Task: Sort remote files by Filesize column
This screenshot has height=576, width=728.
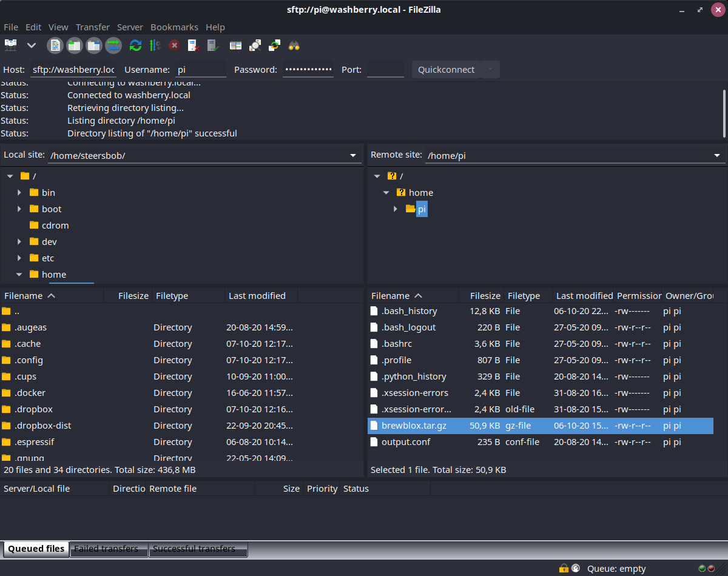Action: pyautogui.click(x=480, y=296)
